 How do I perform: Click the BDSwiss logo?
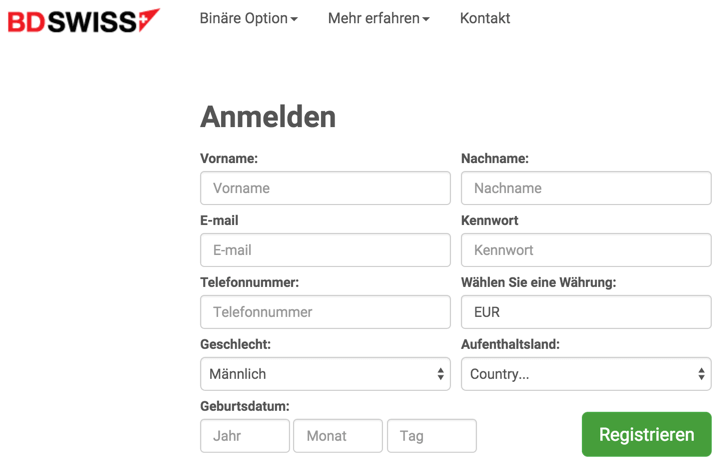point(84,21)
